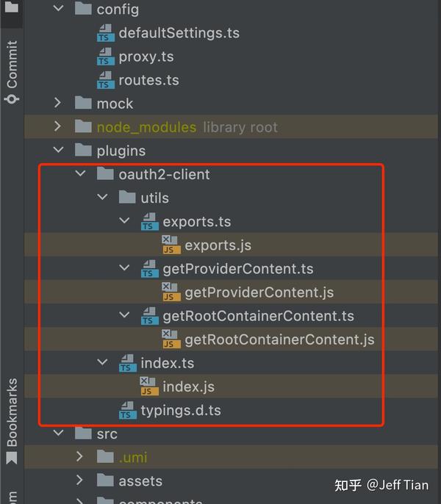Expand the node_modules library root folder
The width and height of the screenshot is (441, 504).
(58, 126)
